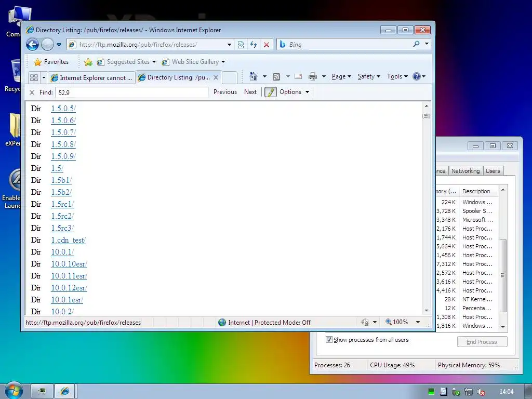Image resolution: width=532 pixels, height=399 pixels.
Task: Open the Print options dropdown arrow
Action: [324, 76]
